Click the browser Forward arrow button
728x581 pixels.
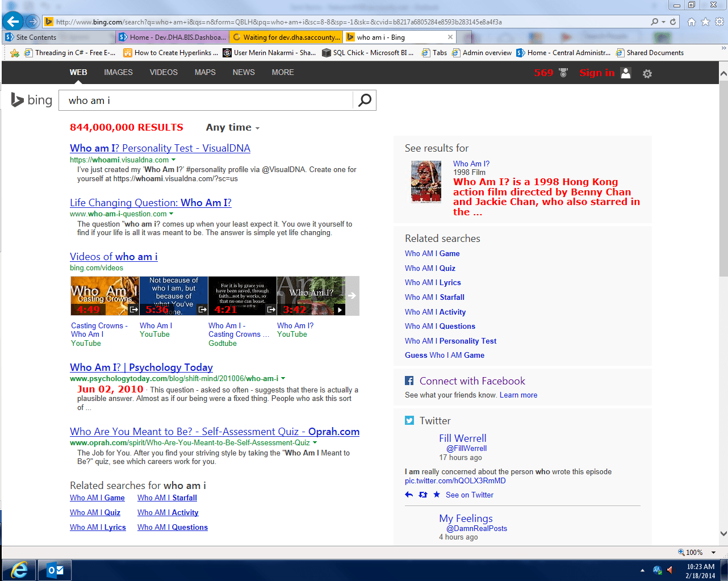[33, 22]
